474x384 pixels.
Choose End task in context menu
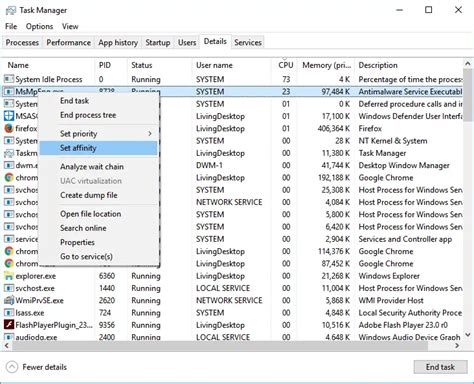(98, 101)
